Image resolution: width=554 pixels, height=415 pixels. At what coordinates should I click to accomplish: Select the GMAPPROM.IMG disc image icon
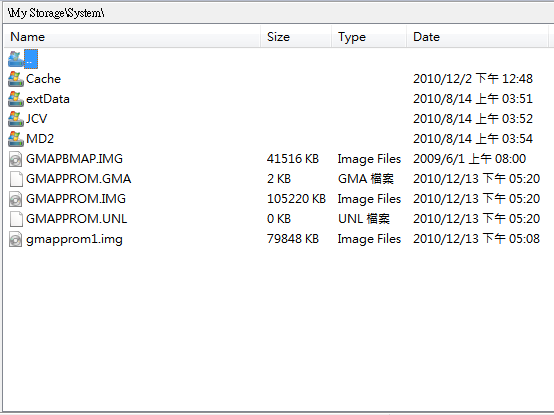click(x=16, y=199)
